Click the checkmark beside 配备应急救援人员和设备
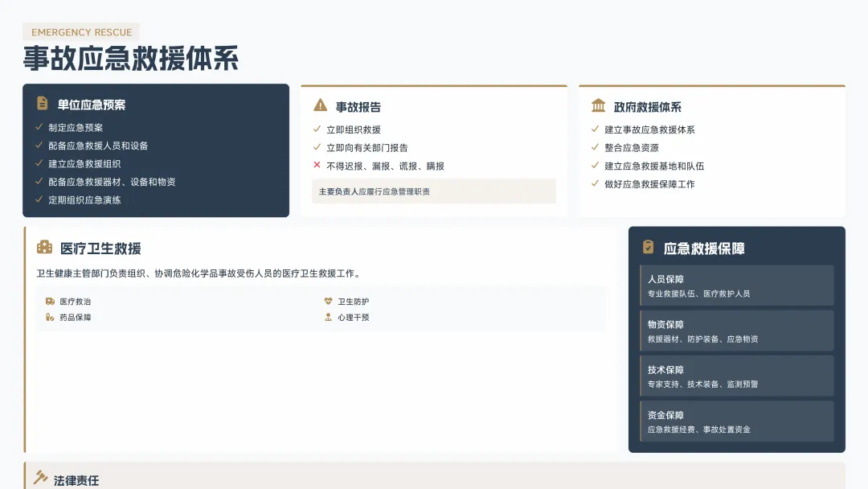The height and width of the screenshot is (489, 868). [x=39, y=145]
